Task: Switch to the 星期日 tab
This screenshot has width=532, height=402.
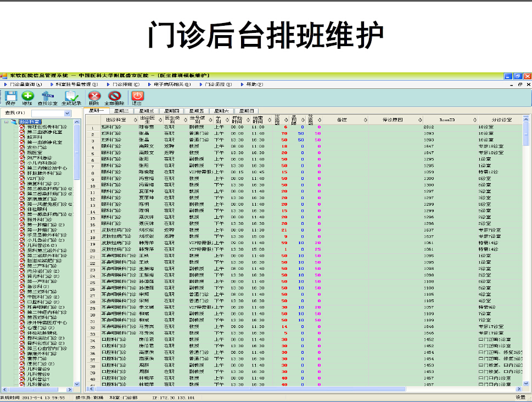Action: click(245, 111)
